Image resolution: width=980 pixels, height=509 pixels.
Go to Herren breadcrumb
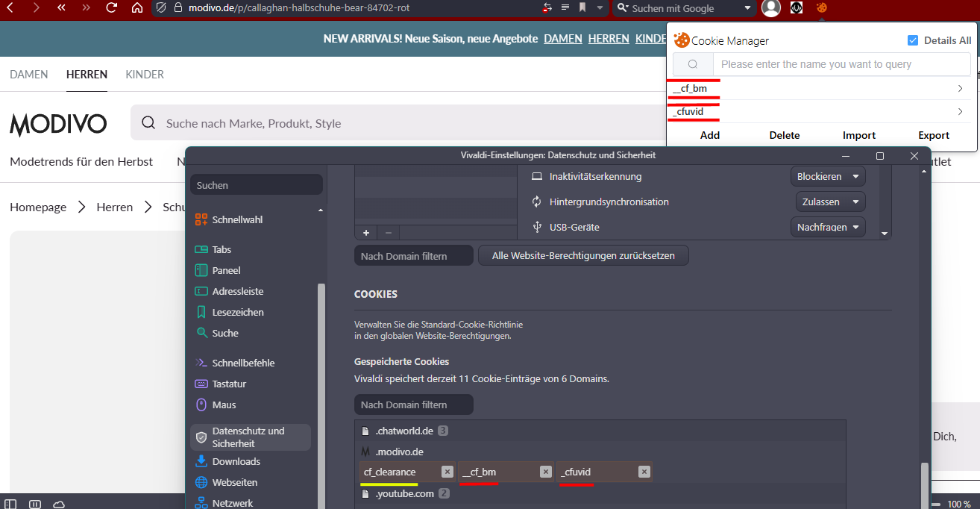tap(115, 207)
